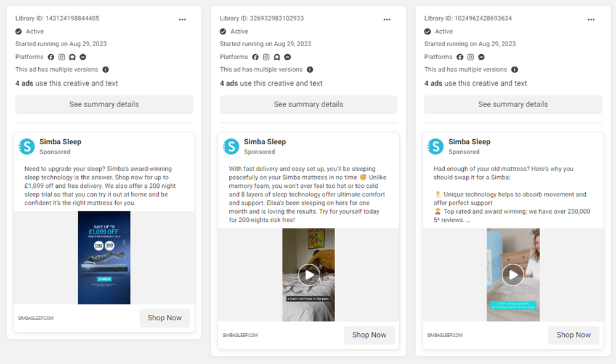Click multiple versions info icon on second ad
616x364 pixels.
point(310,70)
